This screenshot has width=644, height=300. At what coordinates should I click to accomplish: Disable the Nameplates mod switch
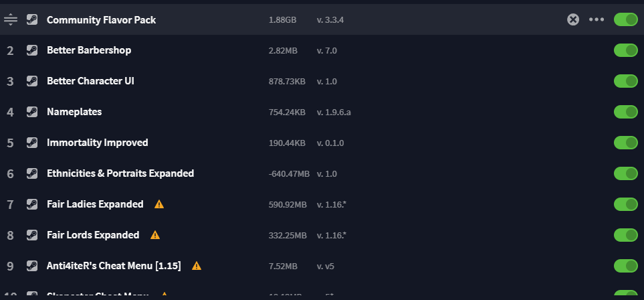625,112
